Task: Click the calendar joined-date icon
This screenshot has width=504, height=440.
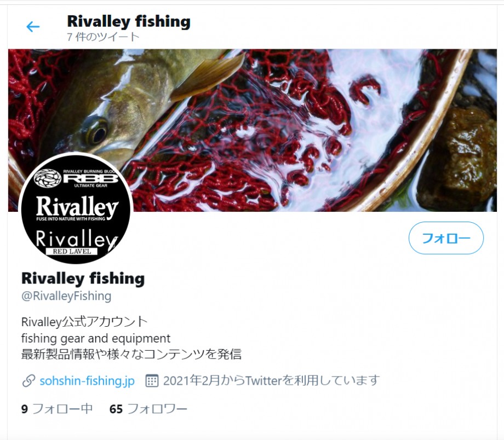Action: coord(152,381)
